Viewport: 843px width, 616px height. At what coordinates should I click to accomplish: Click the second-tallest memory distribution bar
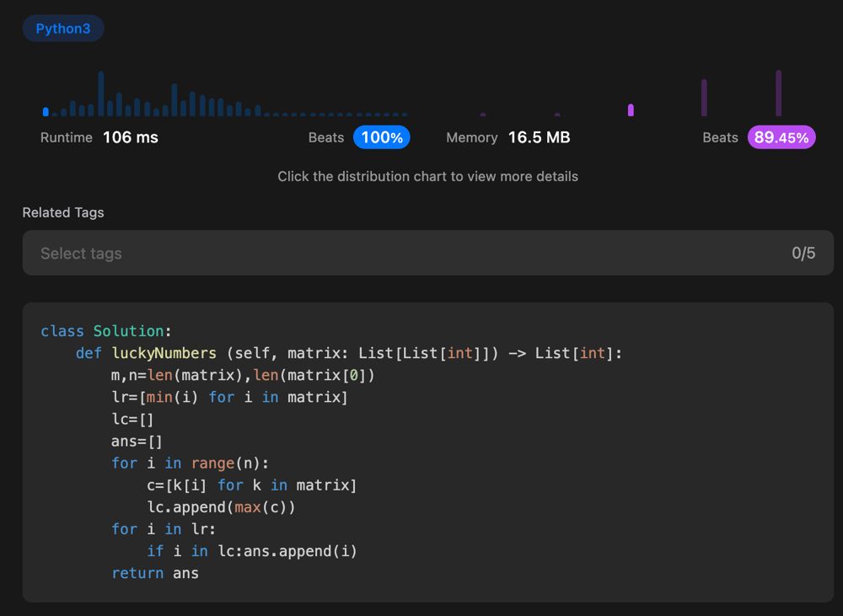(704, 98)
